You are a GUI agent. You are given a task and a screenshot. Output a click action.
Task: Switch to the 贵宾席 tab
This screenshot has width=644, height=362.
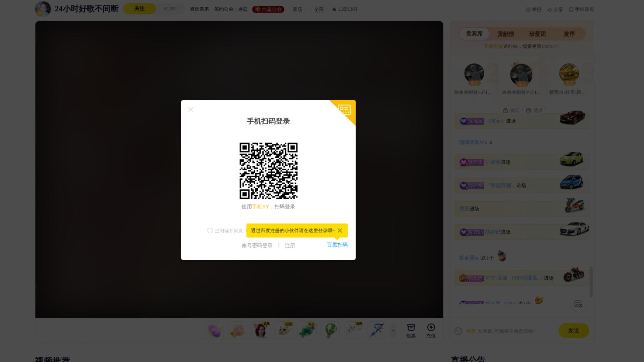pyautogui.click(x=474, y=34)
